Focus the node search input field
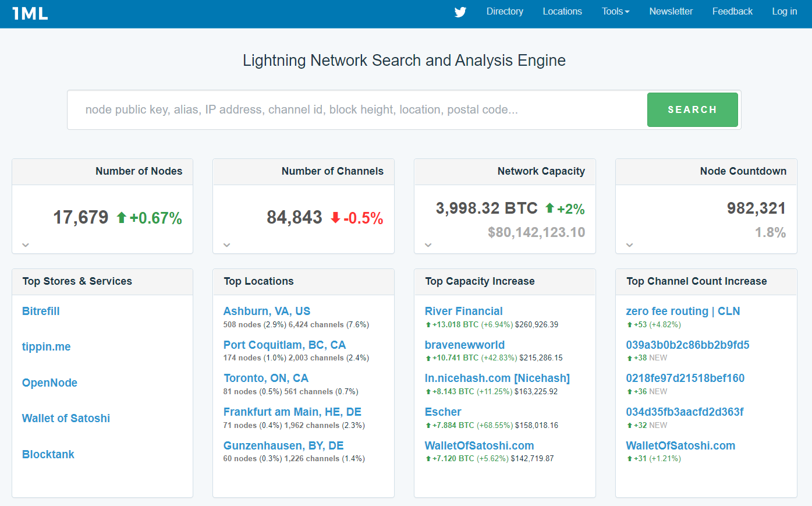812x506 pixels. 357,109
